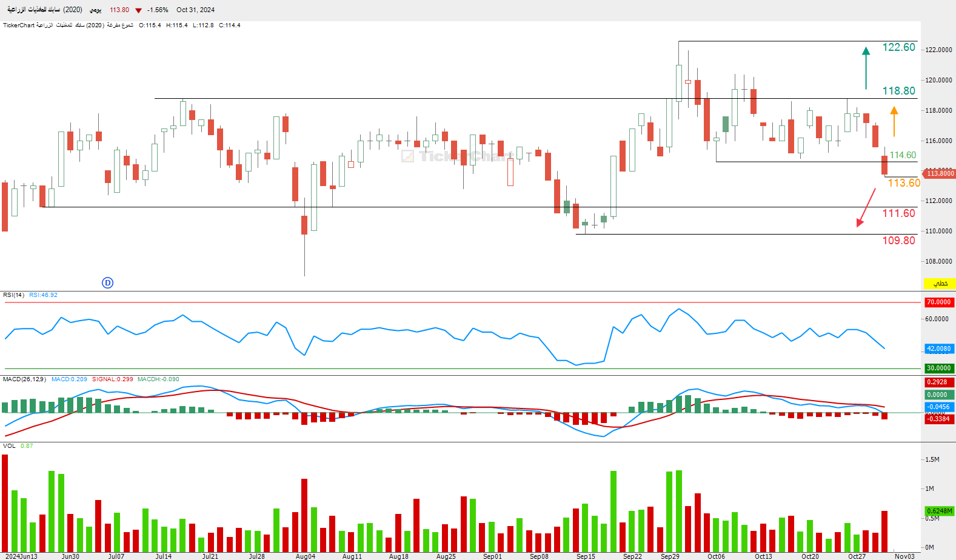Click the orange upward arrow near 118.80
The height and width of the screenshot is (560, 956).
point(894,121)
